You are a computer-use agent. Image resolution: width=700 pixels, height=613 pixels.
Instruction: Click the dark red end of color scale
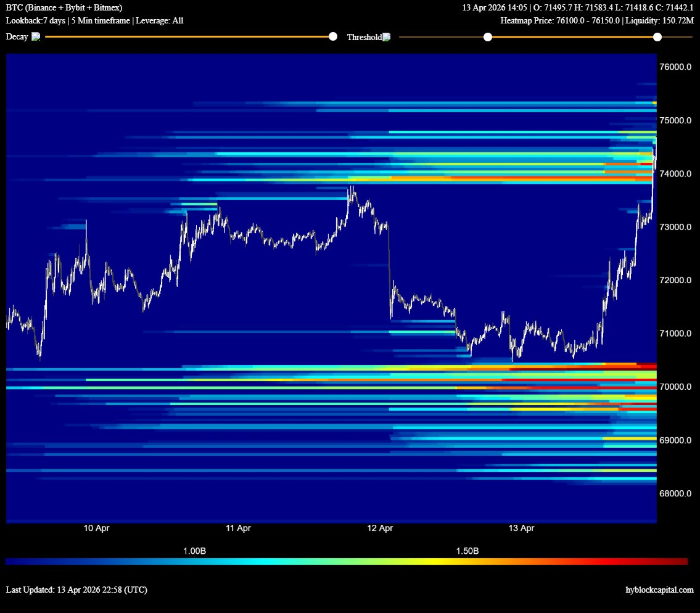[x=681, y=562]
